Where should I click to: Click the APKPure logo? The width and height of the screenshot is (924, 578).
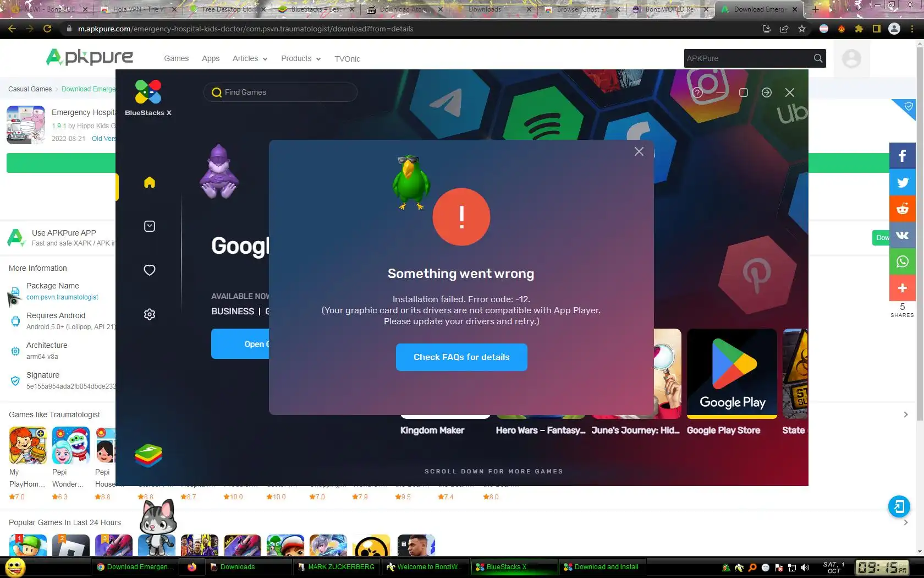[90, 57]
